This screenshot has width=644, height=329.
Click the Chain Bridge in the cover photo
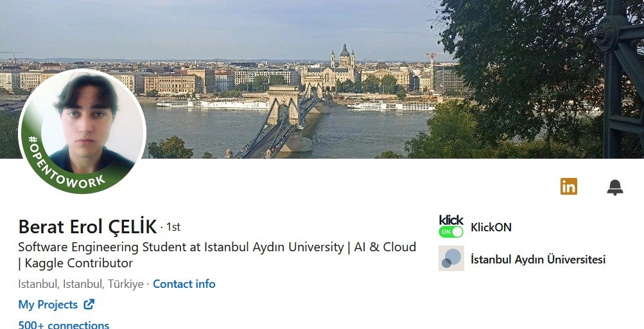[283, 119]
